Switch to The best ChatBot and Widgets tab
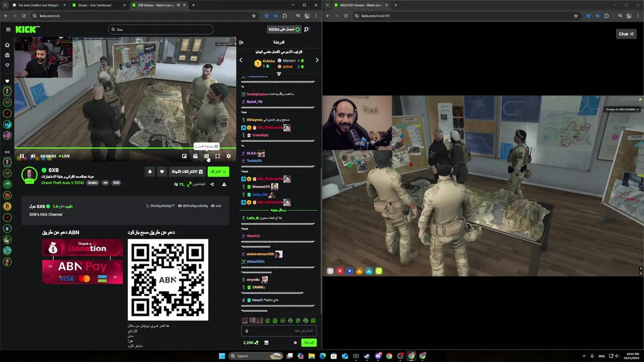Viewport: 644px width, 362px height. coord(38,5)
